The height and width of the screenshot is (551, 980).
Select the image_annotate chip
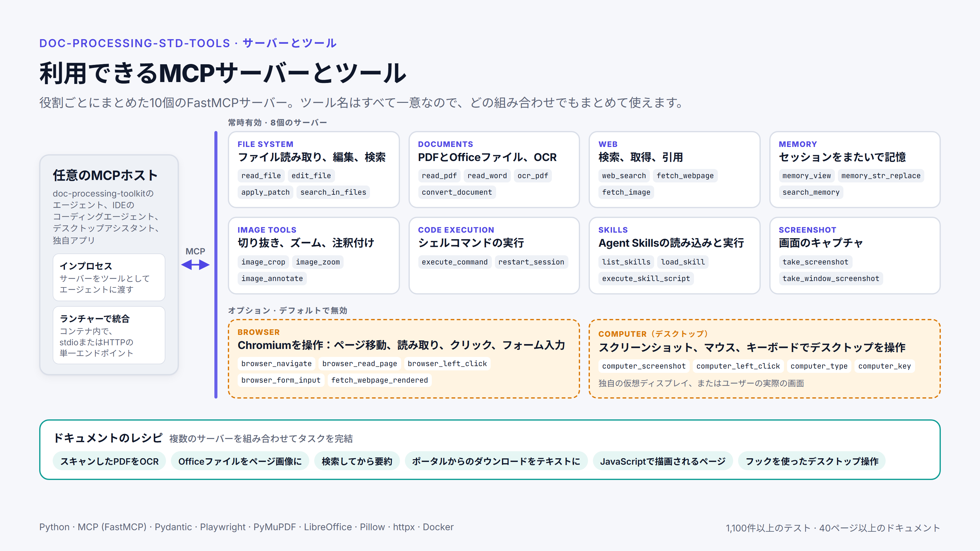[272, 279]
